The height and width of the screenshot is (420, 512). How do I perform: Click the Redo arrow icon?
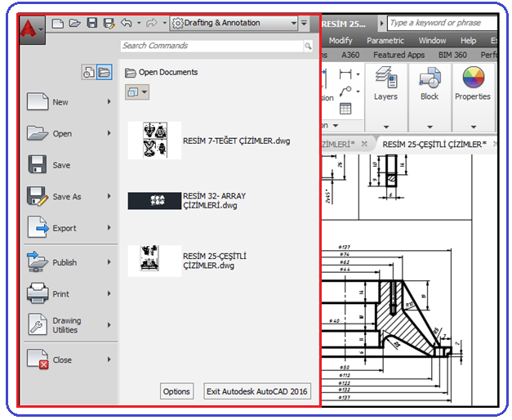coord(152,23)
